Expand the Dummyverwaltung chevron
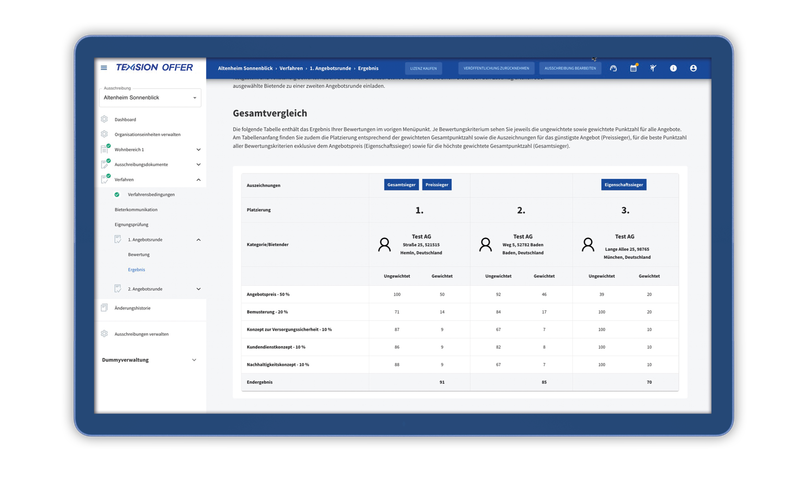Image resolution: width=800 pixels, height=483 pixels. tap(194, 360)
